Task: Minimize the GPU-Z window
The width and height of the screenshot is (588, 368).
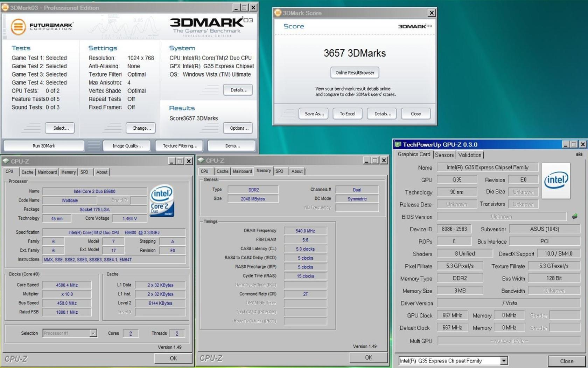Action: [566, 144]
